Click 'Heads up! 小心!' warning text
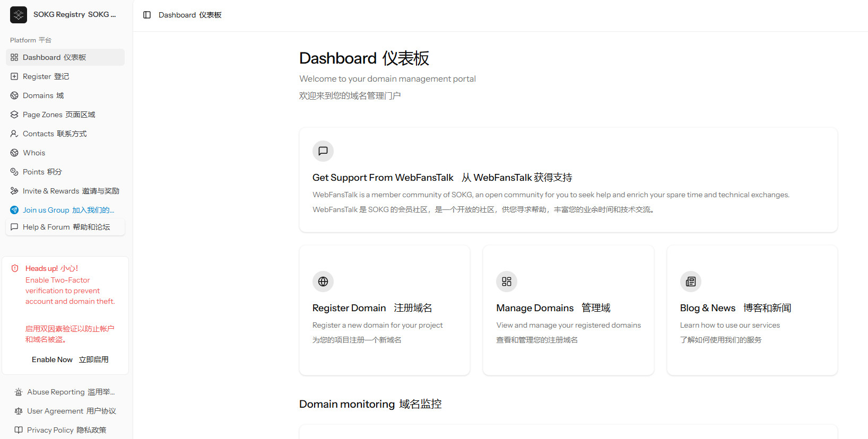This screenshot has width=868, height=439. (x=52, y=268)
